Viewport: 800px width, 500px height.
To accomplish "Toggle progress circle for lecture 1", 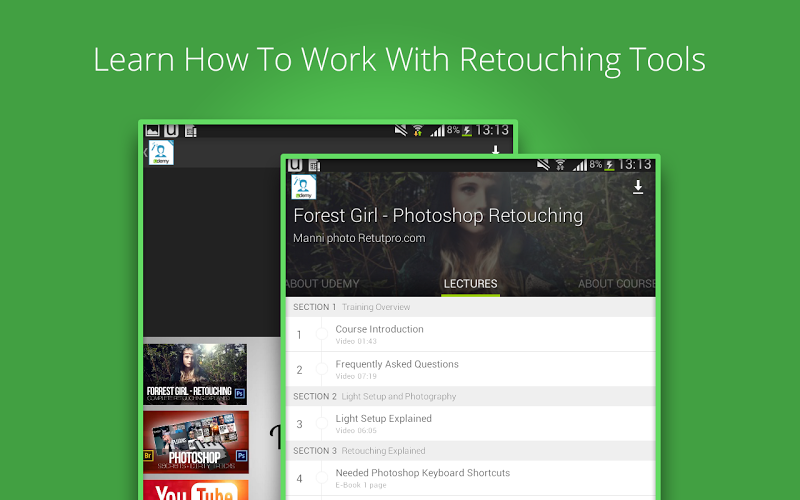I will [x=322, y=334].
